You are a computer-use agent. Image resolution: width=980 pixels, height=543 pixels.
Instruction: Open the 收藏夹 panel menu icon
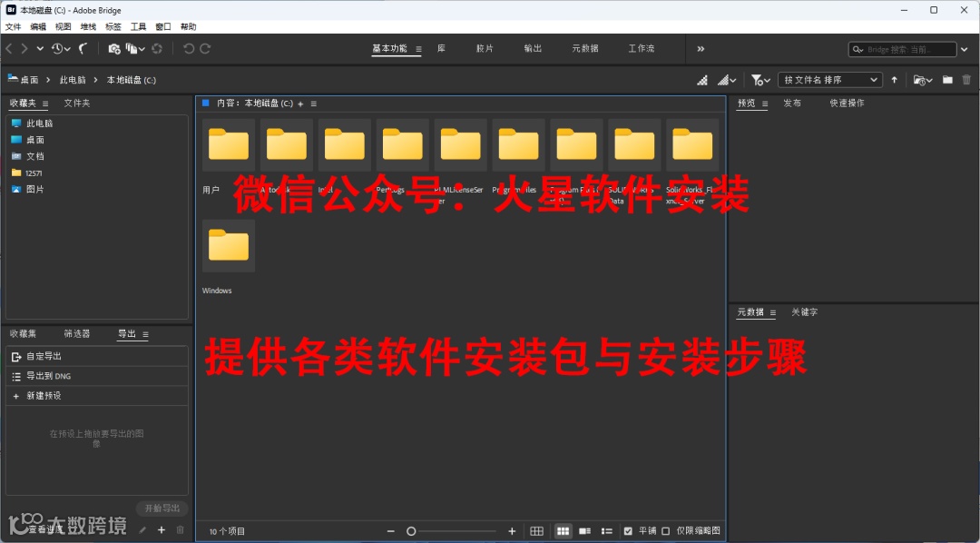coord(45,104)
